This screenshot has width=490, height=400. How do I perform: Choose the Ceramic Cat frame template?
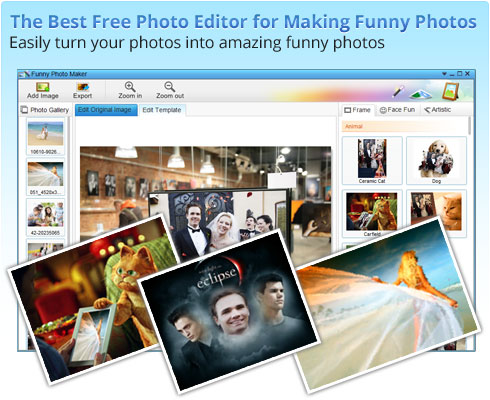372,161
